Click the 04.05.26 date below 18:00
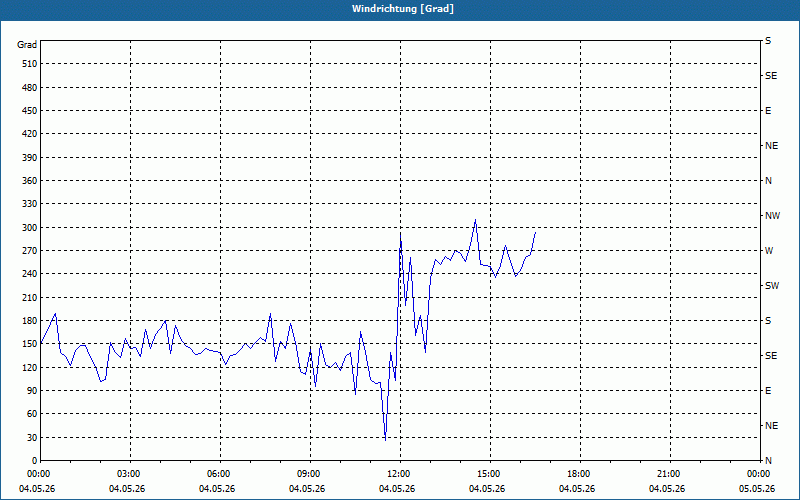Image resolution: width=800 pixels, height=500 pixels. tap(577, 489)
